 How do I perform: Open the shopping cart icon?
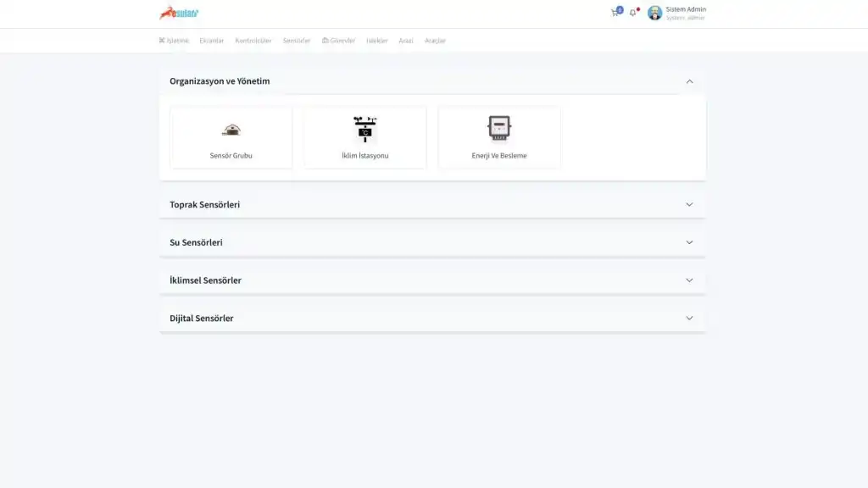pos(615,13)
